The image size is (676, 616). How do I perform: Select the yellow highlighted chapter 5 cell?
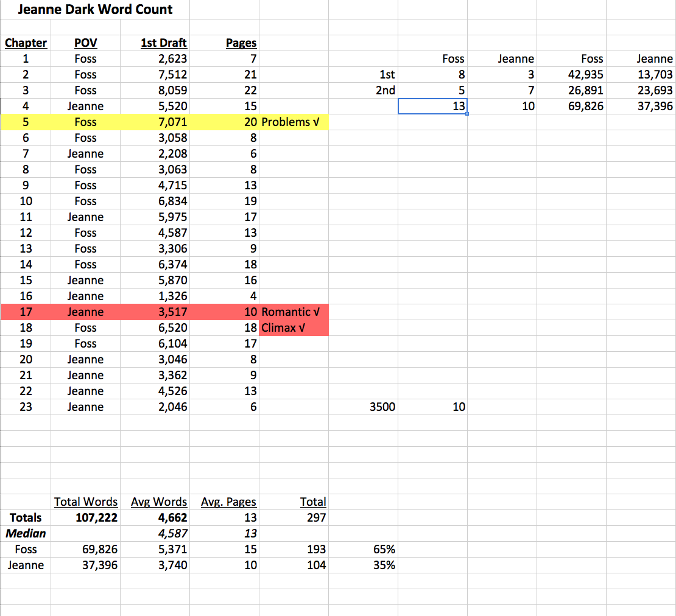pos(26,122)
